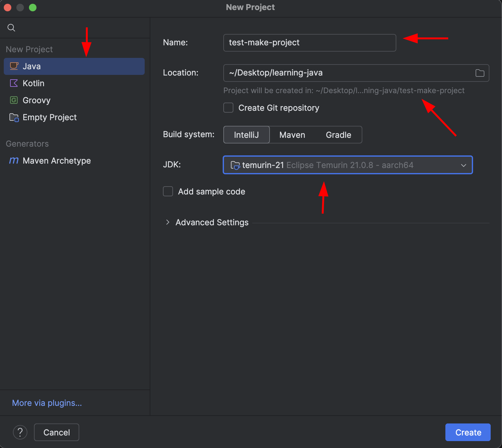This screenshot has width=502, height=448.
Task: Check the Add sample code box
Action: (168, 191)
